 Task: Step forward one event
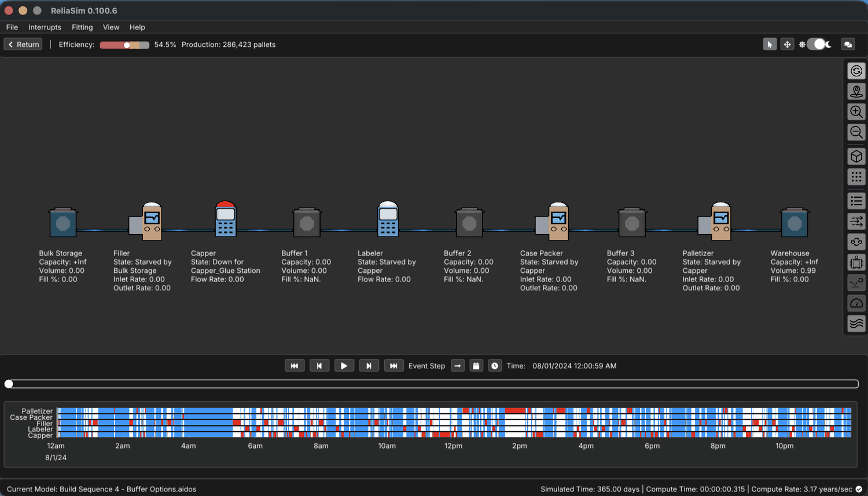[x=369, y=366]
